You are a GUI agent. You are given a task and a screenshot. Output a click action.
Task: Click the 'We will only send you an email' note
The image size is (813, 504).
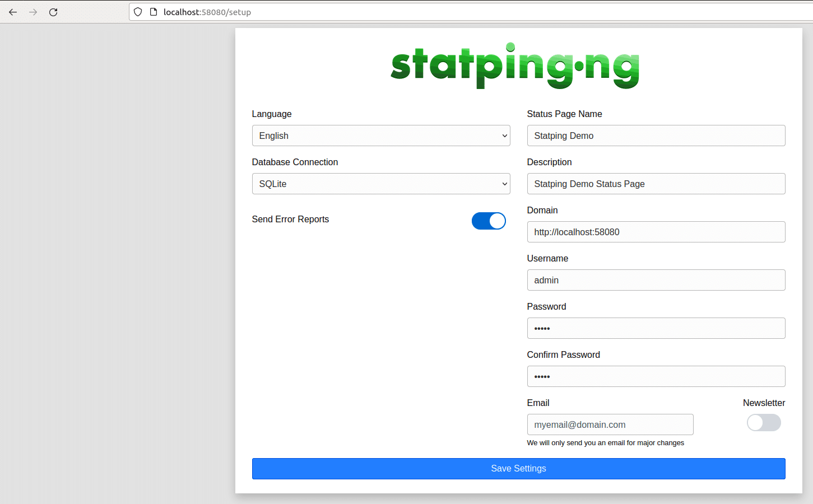pyautogui.click(x=605, y=442)
